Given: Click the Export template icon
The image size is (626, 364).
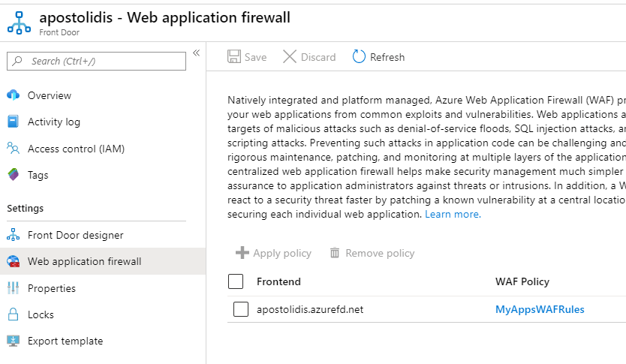Looking at the screenshot, I should pyautogui.click(x=14, y=341).
